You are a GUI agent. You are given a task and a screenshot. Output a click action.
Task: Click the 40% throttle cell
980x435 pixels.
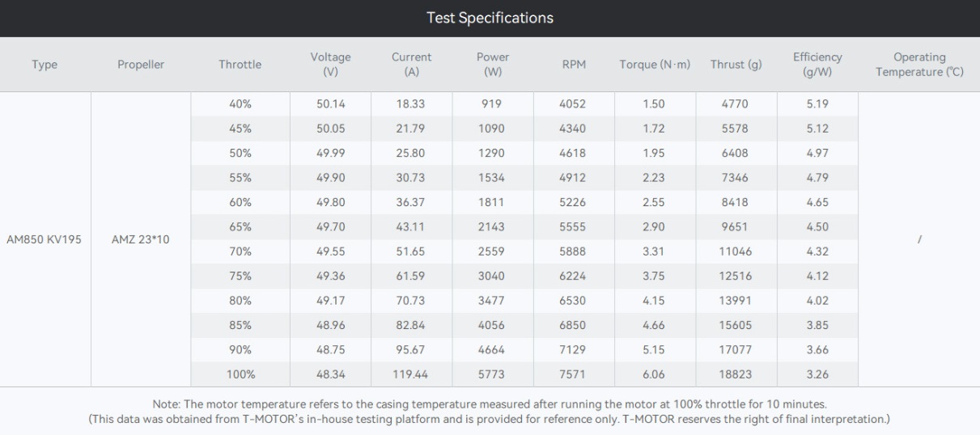click(240, 103)
